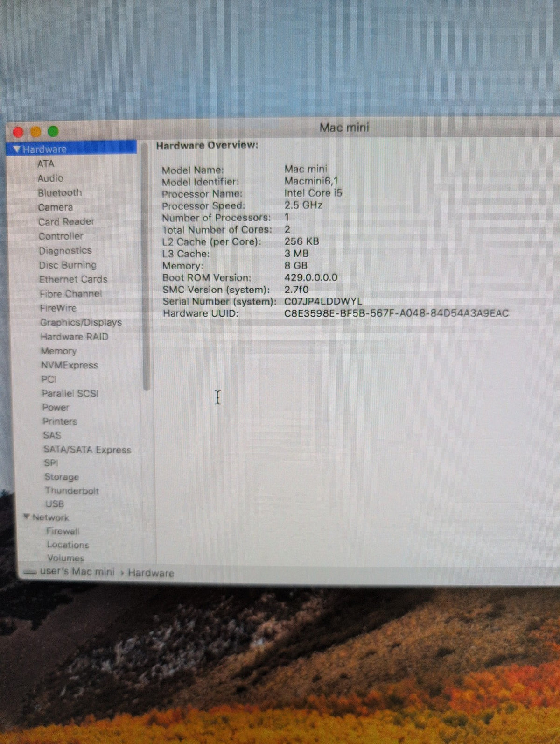Close the Mac mini window with red button

(18, 132)
